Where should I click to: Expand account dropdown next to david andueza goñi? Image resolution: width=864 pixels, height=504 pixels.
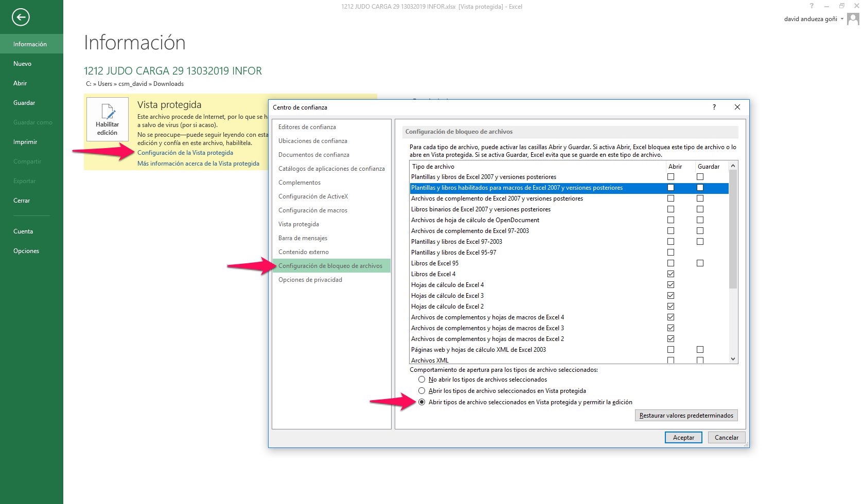842,19
